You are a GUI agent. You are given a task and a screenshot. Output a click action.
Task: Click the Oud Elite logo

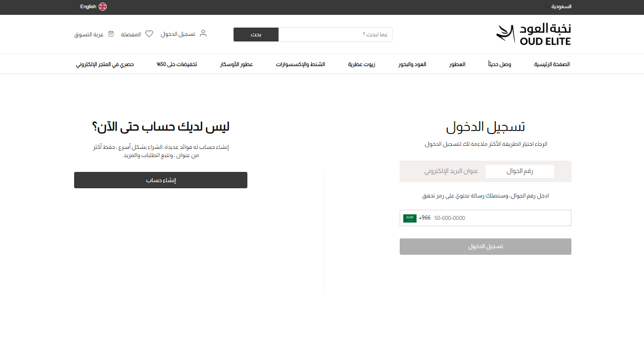[533, 34]
